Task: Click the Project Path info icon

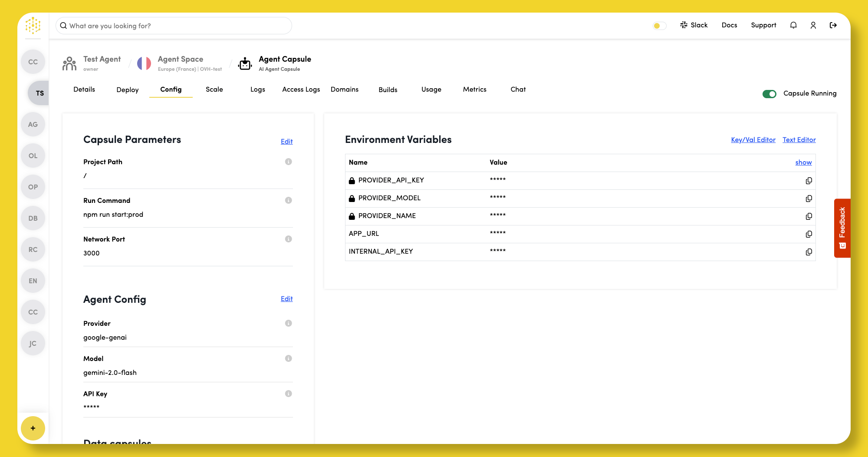Action: pos(289,162)
